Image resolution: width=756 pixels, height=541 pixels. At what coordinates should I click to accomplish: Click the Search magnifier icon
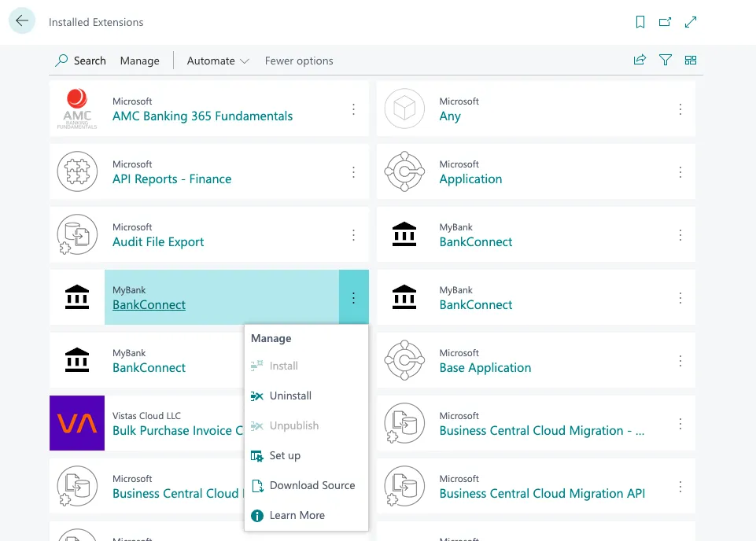(x=61, y=61)
